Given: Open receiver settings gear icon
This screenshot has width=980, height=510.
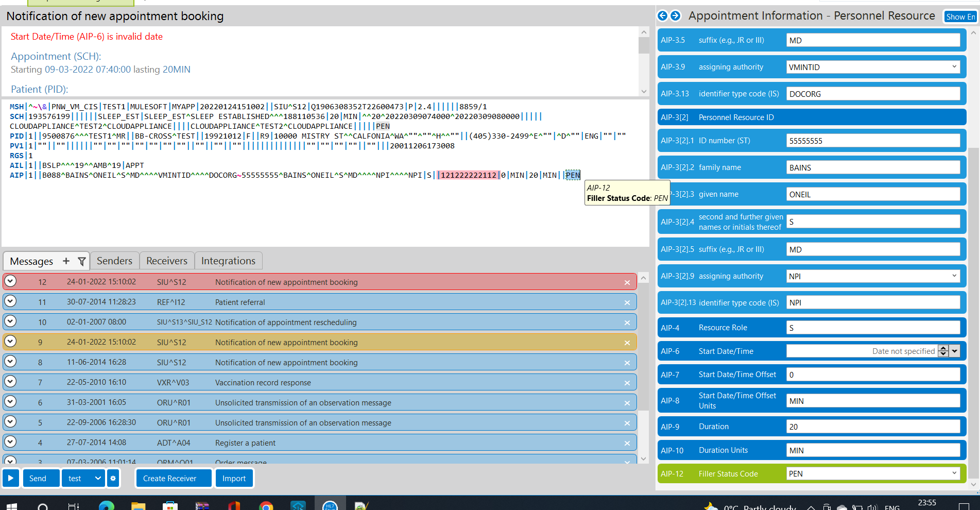Looking at the screenshot, I should (113, 478).
